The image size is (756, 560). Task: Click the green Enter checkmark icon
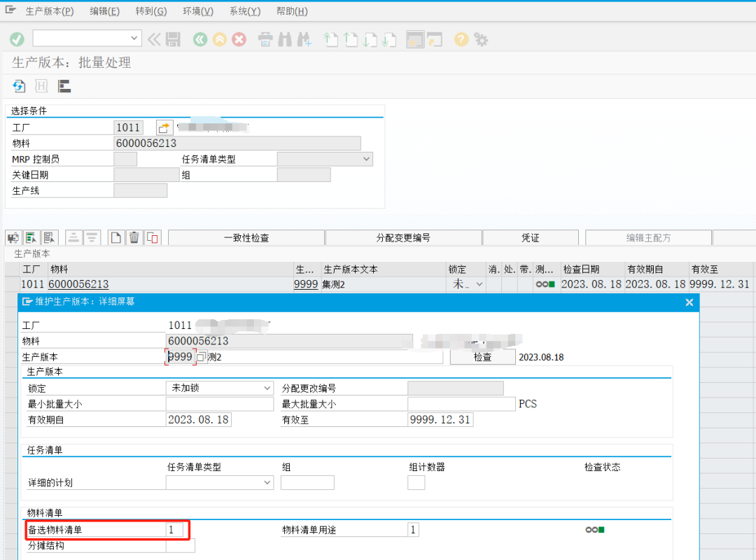coord(17,39)
